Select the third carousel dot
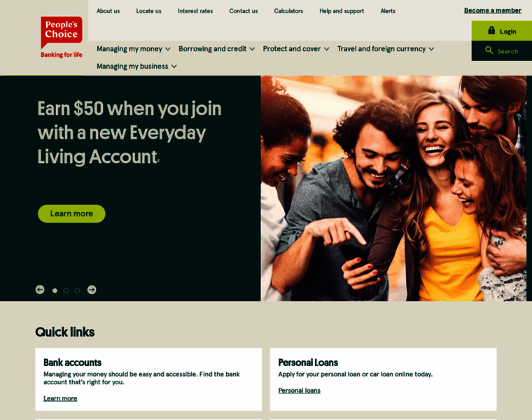The height and width of the screenshot is (420, 532). 78,290
